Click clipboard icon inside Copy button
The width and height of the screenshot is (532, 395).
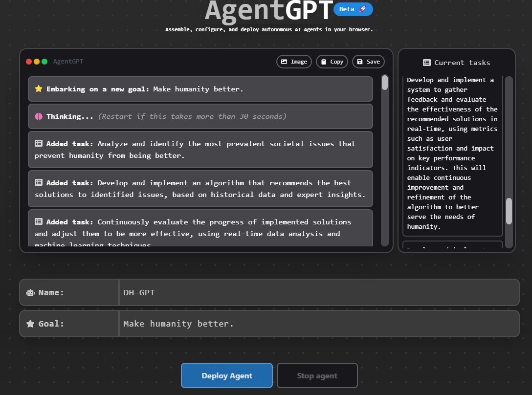point(324,62)
